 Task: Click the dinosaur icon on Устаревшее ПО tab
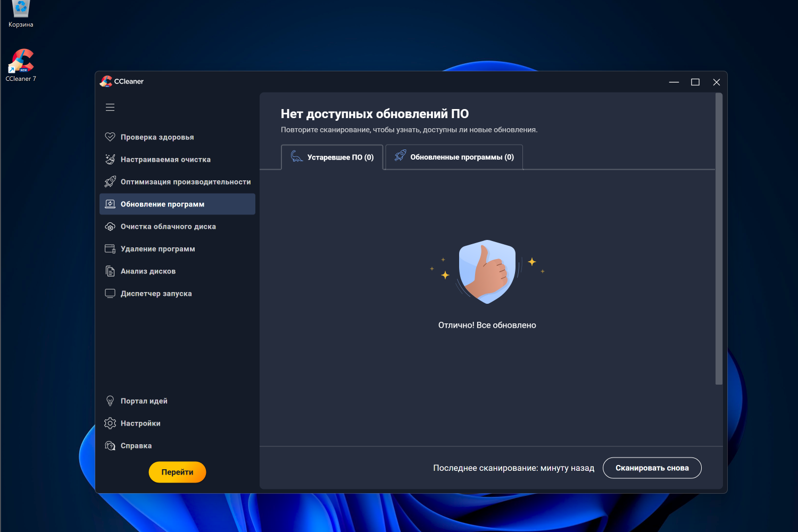point(296,156)
